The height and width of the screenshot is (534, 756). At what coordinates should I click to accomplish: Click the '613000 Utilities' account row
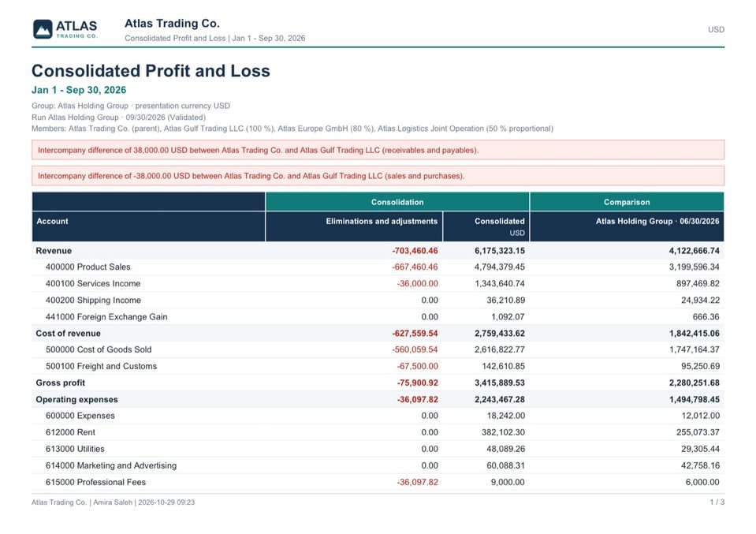point(378,449)
